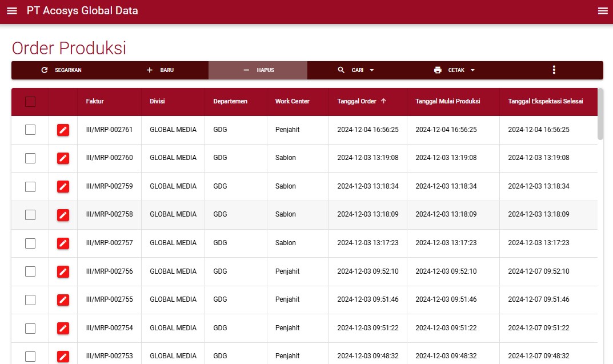Click the Hapus delete button
The image size is (613, 364).
point(258,70)
